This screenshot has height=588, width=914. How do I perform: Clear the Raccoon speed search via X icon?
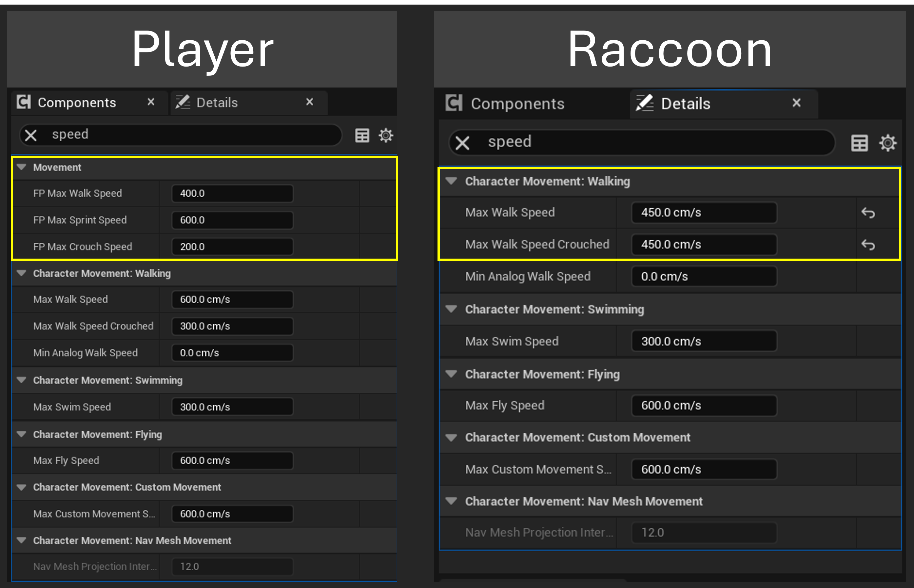click(462, 143)
